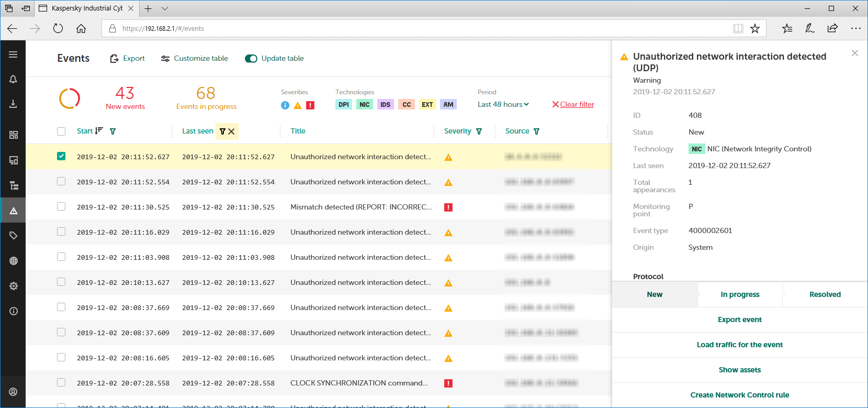Image resolution: width=868 pixels, height=408 pixels.
Task: Click Create Network Control rule
Action: (739, 395)
